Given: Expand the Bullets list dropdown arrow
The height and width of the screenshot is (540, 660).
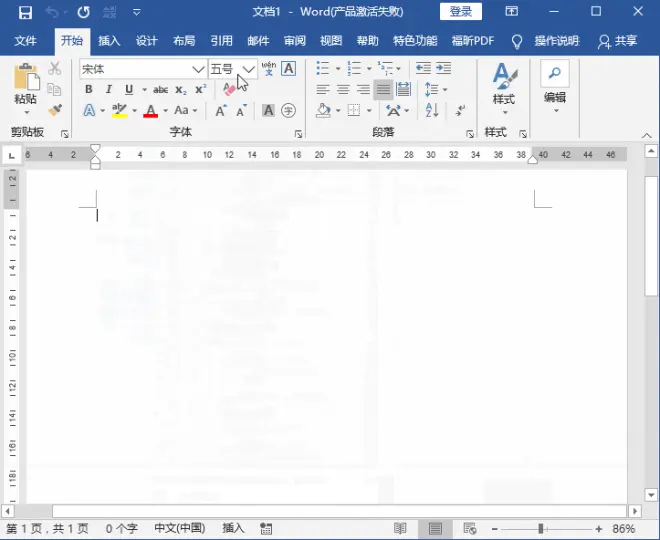Looking at the screenshot, I should [x=338, y=68].
